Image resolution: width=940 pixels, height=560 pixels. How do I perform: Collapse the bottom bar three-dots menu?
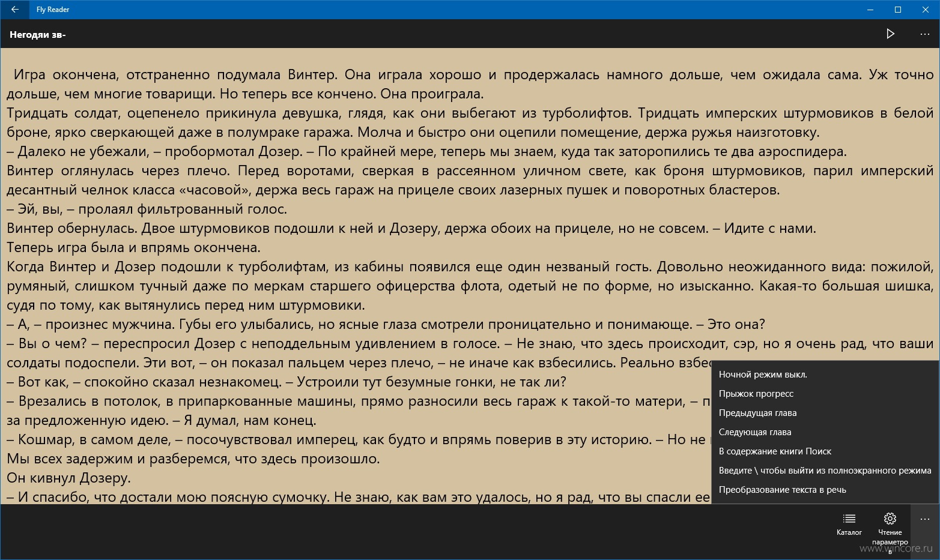924,519
